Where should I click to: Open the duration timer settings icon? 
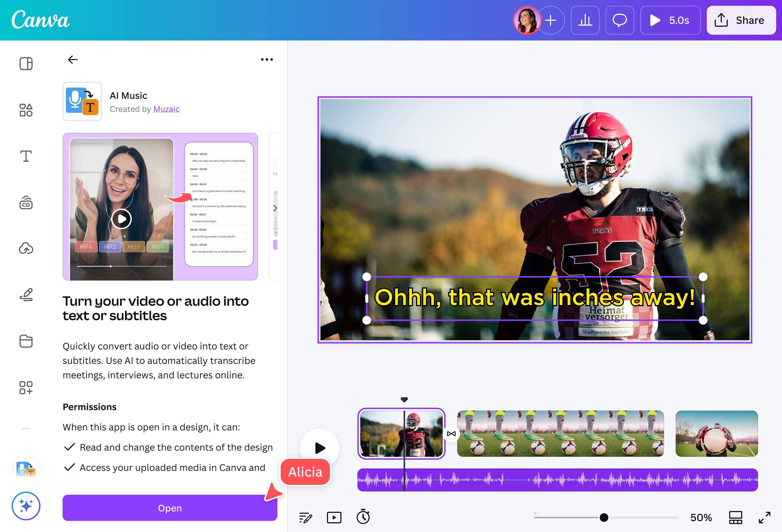pos(363,517)
